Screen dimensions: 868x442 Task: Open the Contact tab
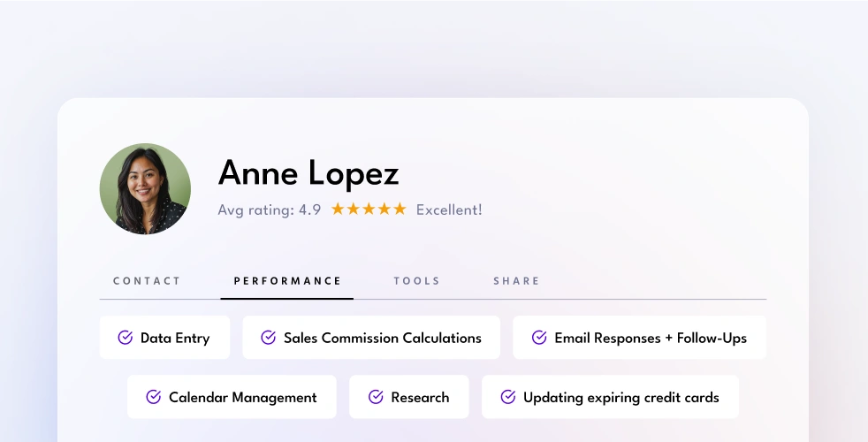click(x=147, y=281)
